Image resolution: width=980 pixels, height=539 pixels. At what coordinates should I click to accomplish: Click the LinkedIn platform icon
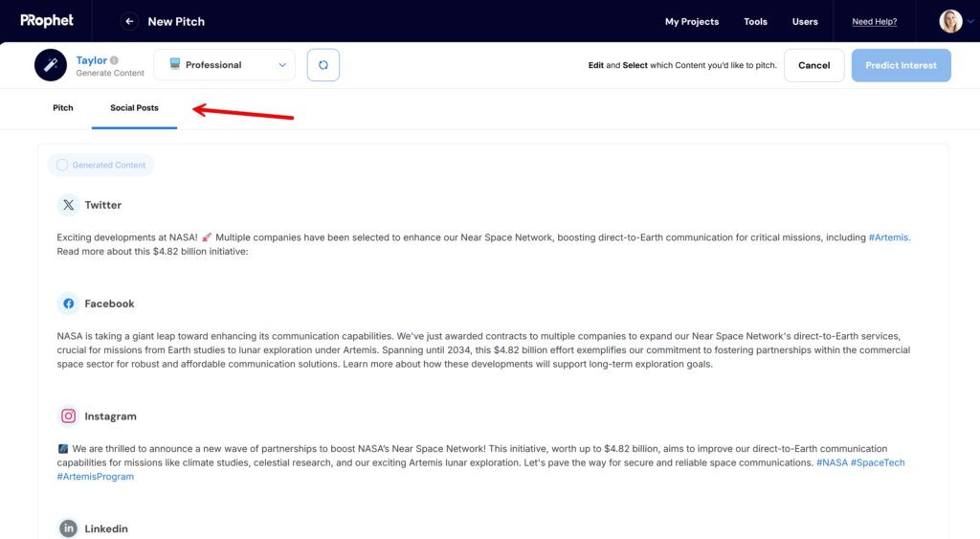tap(68, 528)
